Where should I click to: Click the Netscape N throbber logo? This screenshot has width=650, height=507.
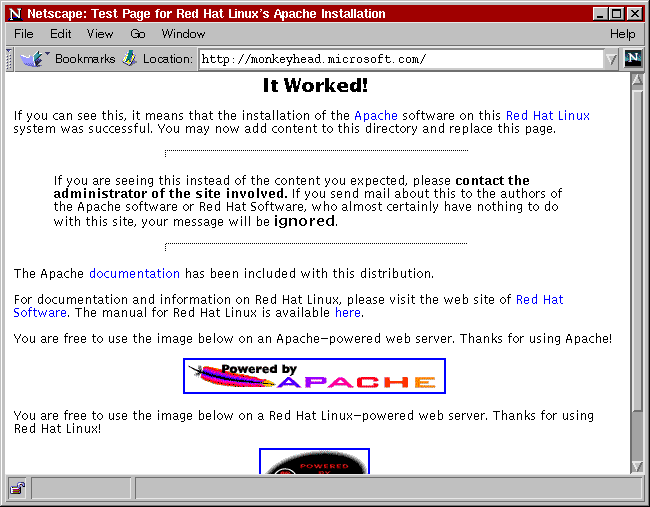click(632, 59)
